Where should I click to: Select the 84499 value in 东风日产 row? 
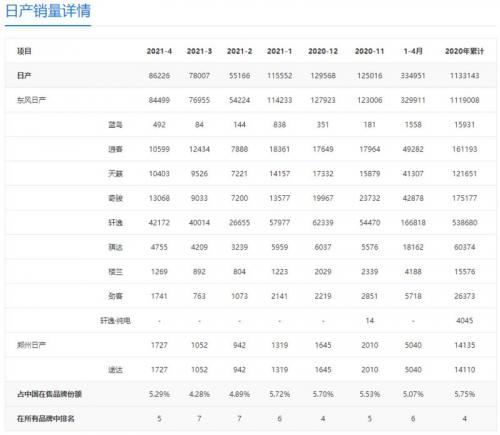tap(159, 100)
